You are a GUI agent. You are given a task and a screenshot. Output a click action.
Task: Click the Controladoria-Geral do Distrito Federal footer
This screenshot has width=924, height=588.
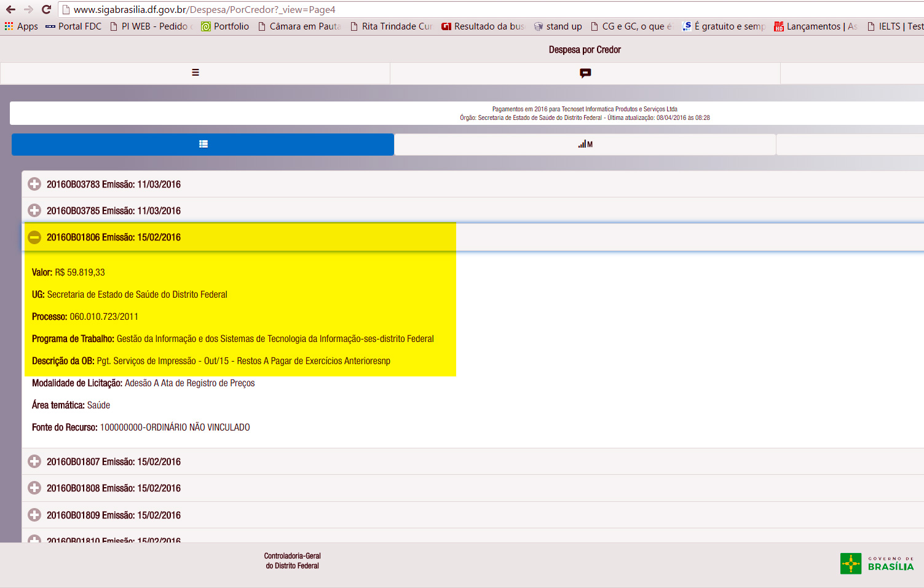pyautogui.click(x=293, y=561)
